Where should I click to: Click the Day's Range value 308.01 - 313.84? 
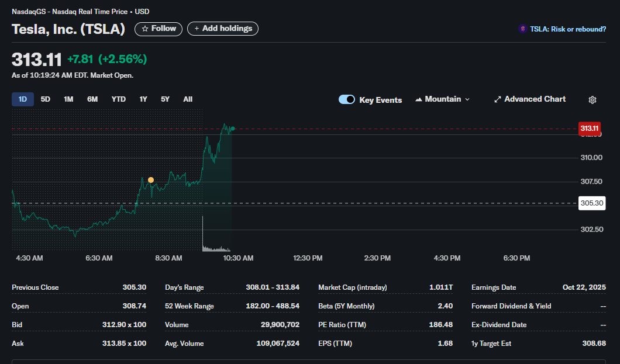273,287
